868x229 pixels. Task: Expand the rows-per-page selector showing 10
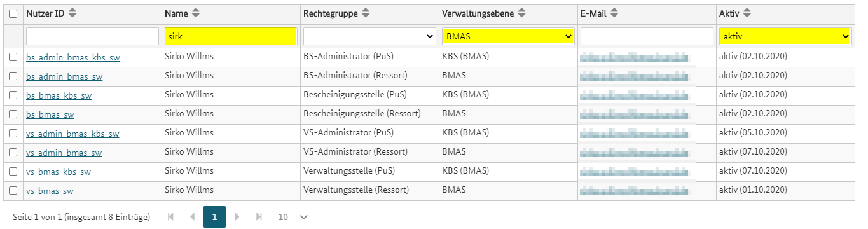coord(293,217)
